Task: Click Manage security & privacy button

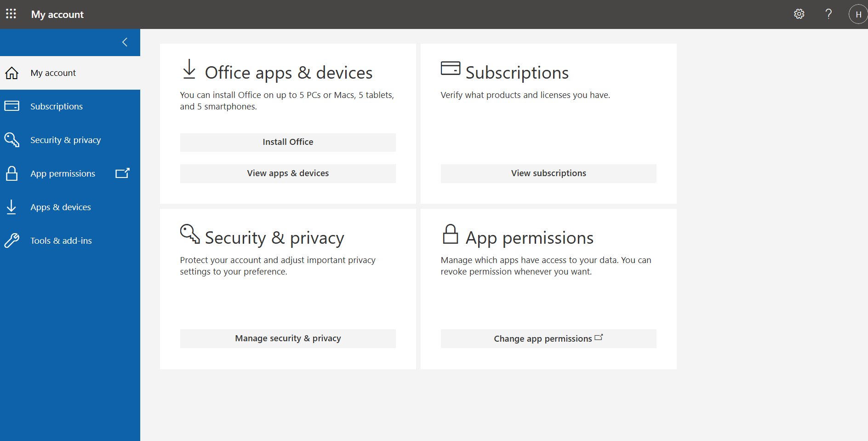Action: click(x=288, y=338)
